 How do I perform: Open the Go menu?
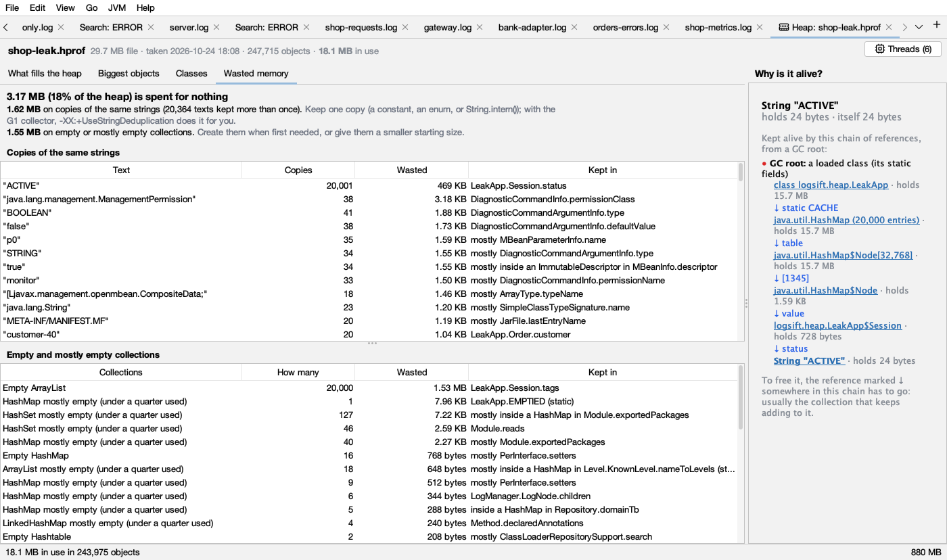pos(92,8)
